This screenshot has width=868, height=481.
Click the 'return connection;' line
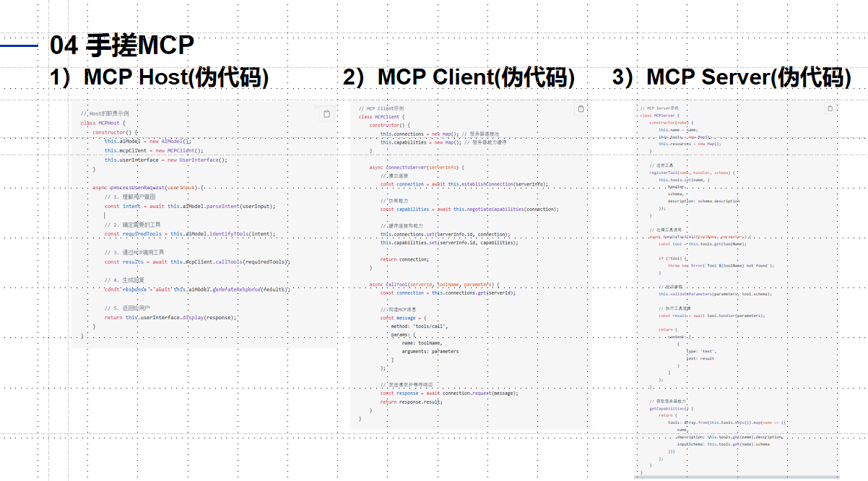tap(404, 259)
